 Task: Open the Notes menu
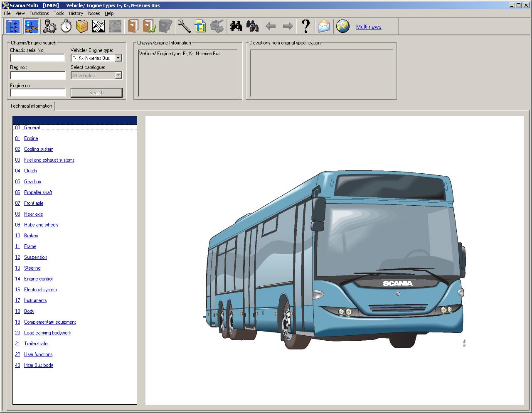coord(94,13)
